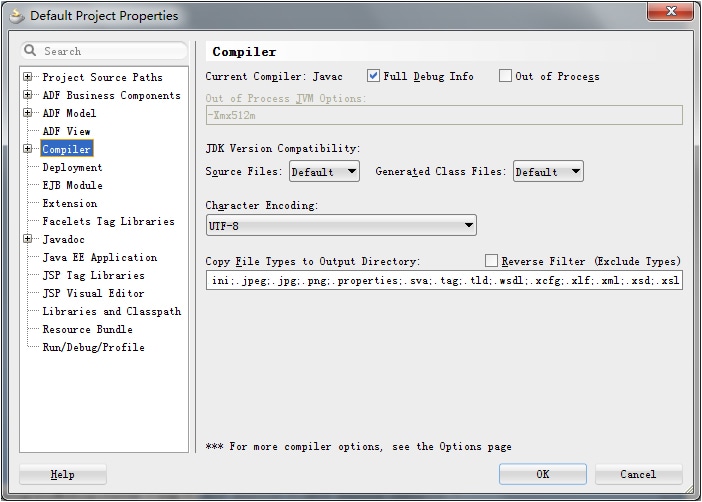The height and width of the screenshot is (502, 702).
Task: Select Libraries and Classpath item
Action: [x=111, y=312]
